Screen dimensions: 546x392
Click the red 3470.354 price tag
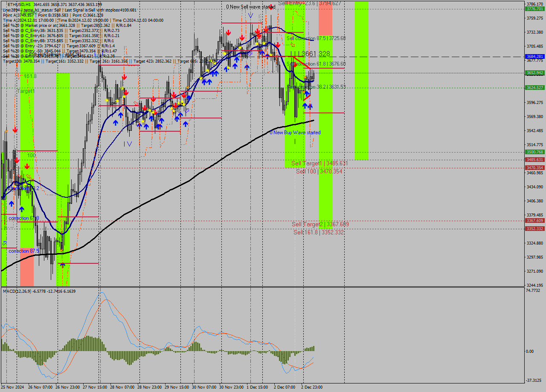tap(535, 168)
